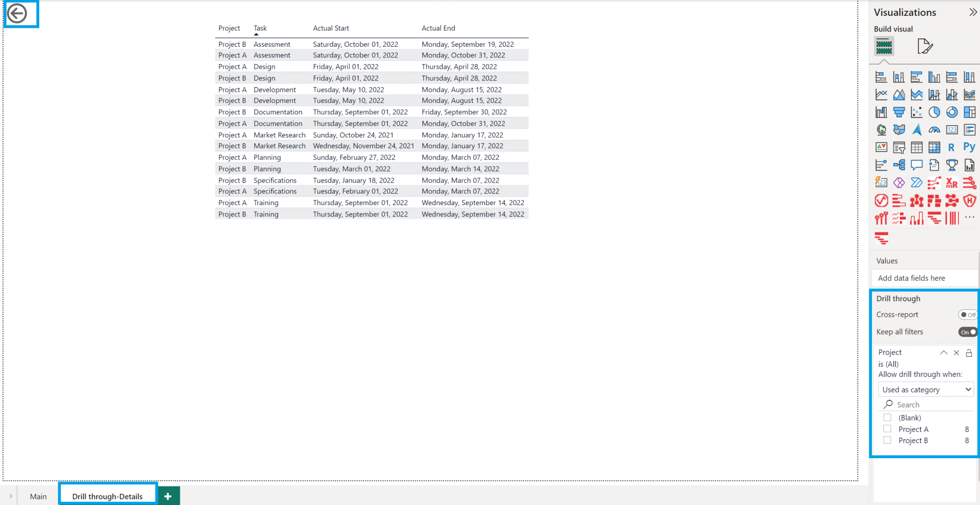The height and width of the screenshot is (505, 980).
Task: Collapse the Project drill through card
Action: pyautogui.click(x=943, y=352)
